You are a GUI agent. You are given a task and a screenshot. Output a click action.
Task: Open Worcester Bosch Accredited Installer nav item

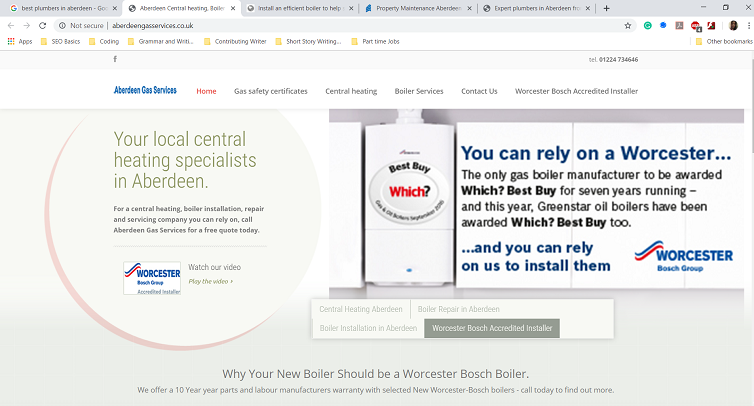[577, 91]
